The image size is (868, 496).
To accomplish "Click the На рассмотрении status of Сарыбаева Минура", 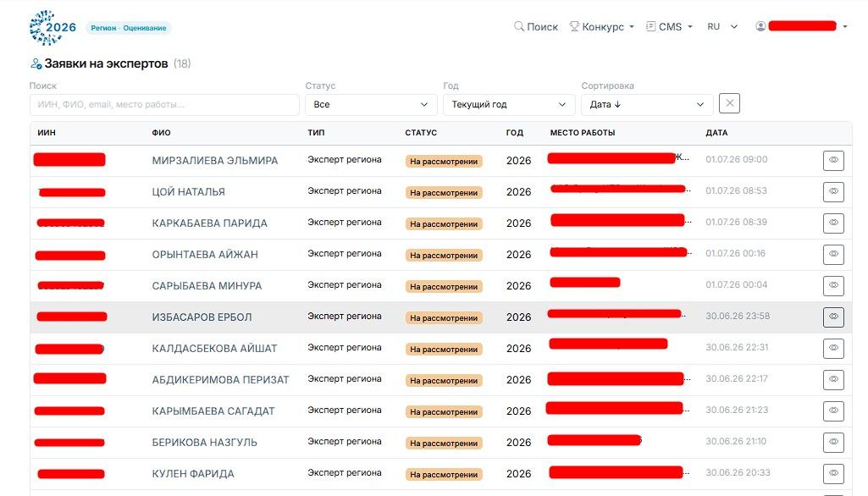I will click(444, 287).
